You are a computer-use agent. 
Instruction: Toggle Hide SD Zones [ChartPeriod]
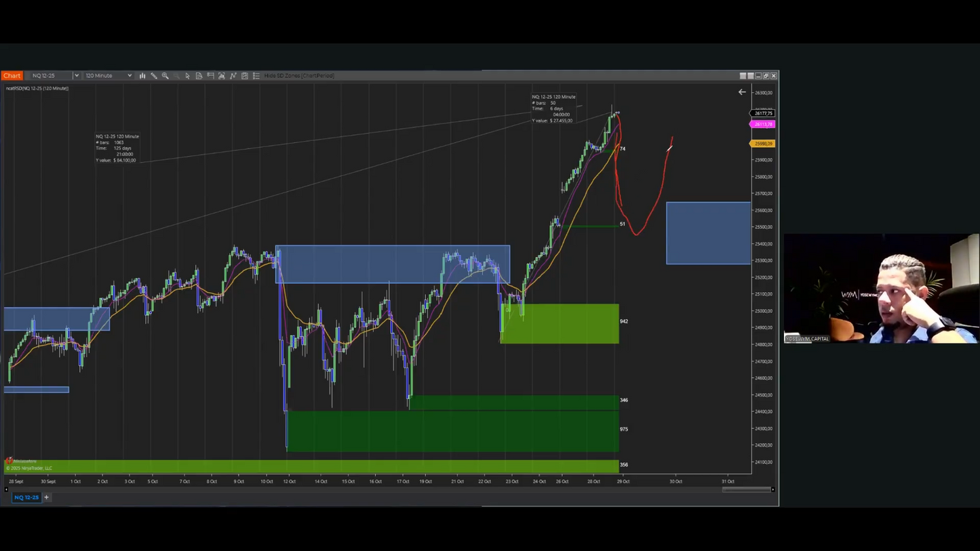tap(299, 76)
